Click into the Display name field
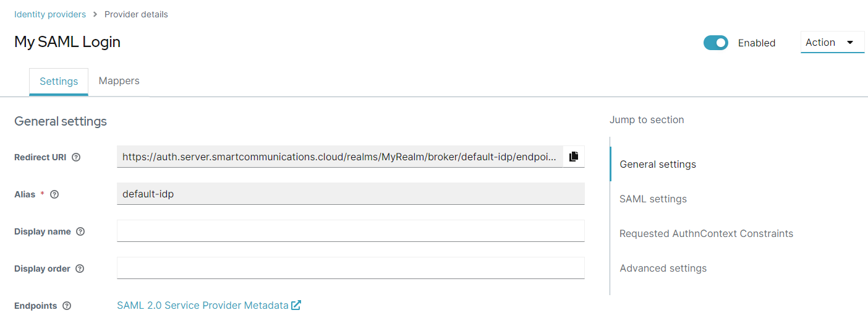 pos(351,231)
